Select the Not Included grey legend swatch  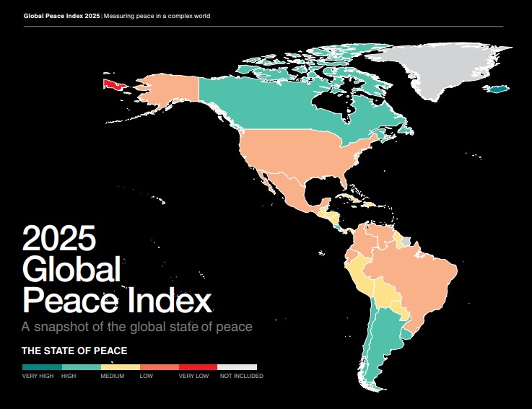(x=237, y=366)
